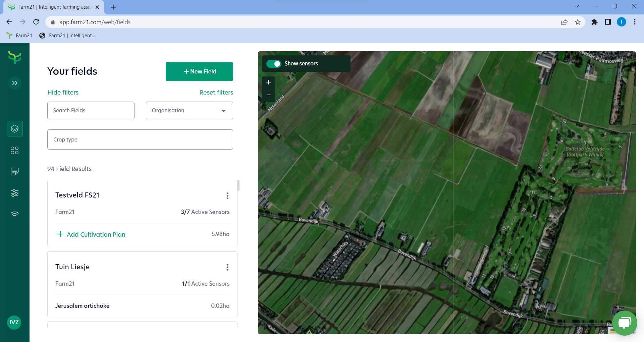Screen dimensions: 644x342
Task: Open the chat support bubble
Action: [x=625, y=323]
